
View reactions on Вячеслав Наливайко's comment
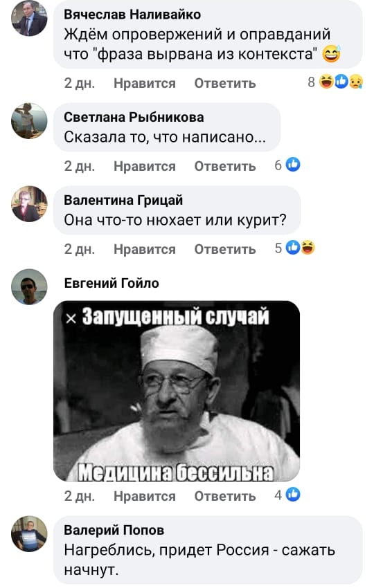point(335,82)
